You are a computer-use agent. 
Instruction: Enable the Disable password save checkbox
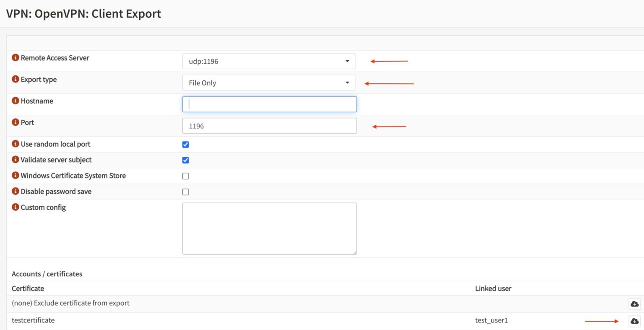pos(185,192)
